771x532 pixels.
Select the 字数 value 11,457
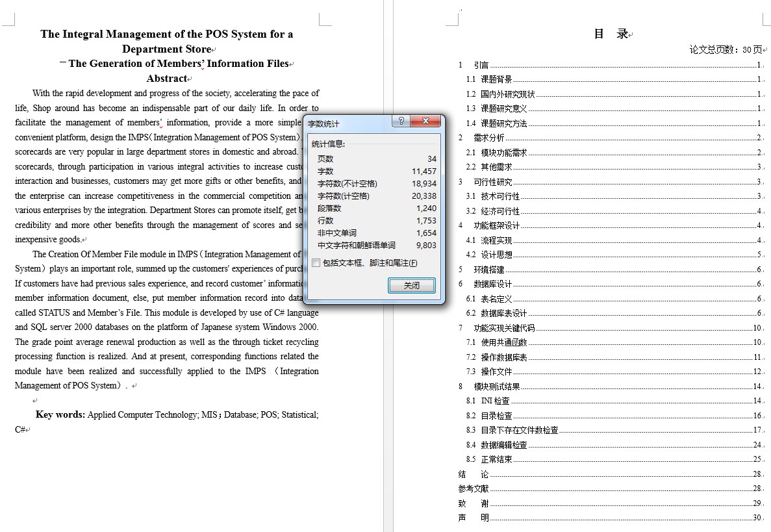click(x=424, y=171)
